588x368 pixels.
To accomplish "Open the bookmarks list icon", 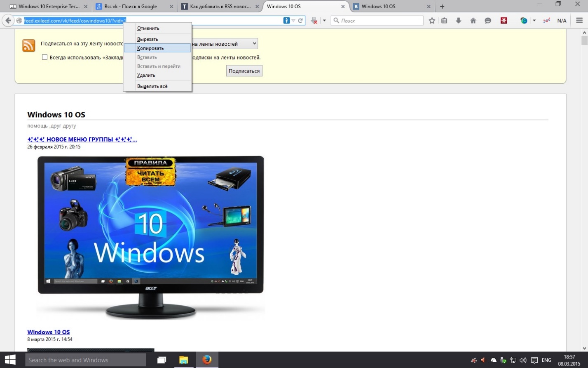I will tap(444, 21).
